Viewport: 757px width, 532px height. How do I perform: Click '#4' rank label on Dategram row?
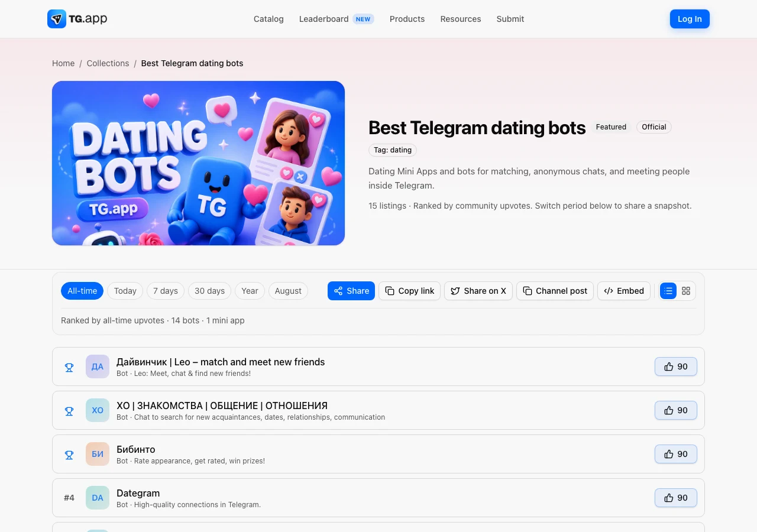(69, 498)
